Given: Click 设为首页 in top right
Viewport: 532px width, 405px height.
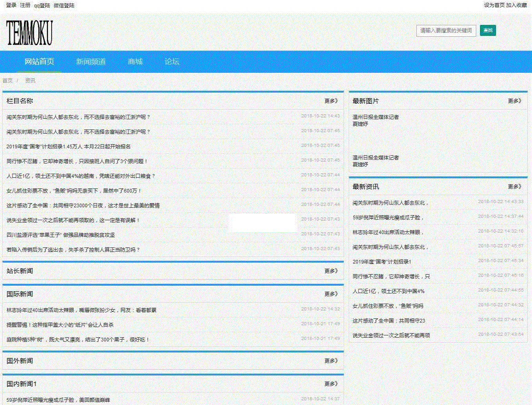Looking at the screenshot, I should [494, 6].
